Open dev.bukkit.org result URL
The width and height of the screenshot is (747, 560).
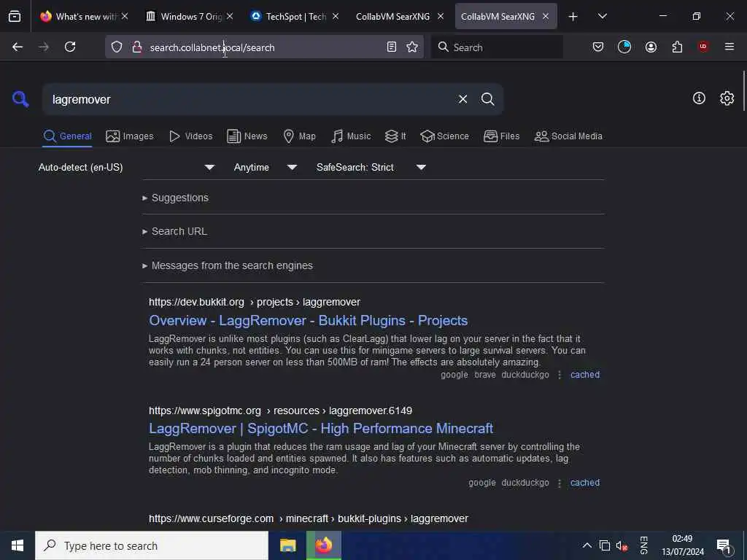(x=255, y=303)
